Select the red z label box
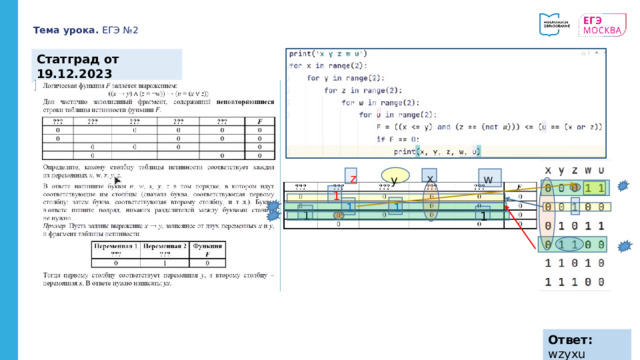 pos(351,176)
